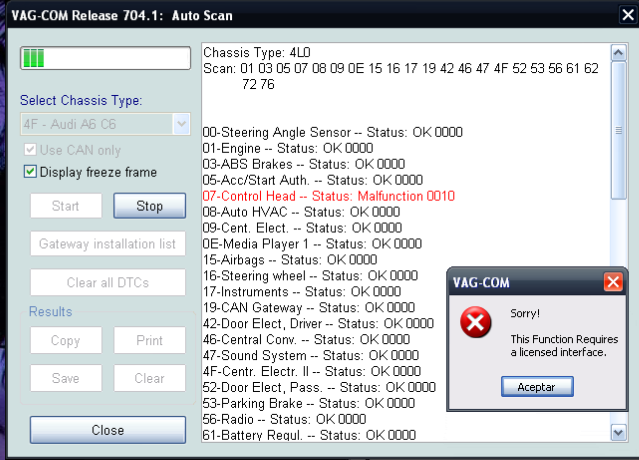
Task: Click the scan progress bar
Action: pos(106,58)
